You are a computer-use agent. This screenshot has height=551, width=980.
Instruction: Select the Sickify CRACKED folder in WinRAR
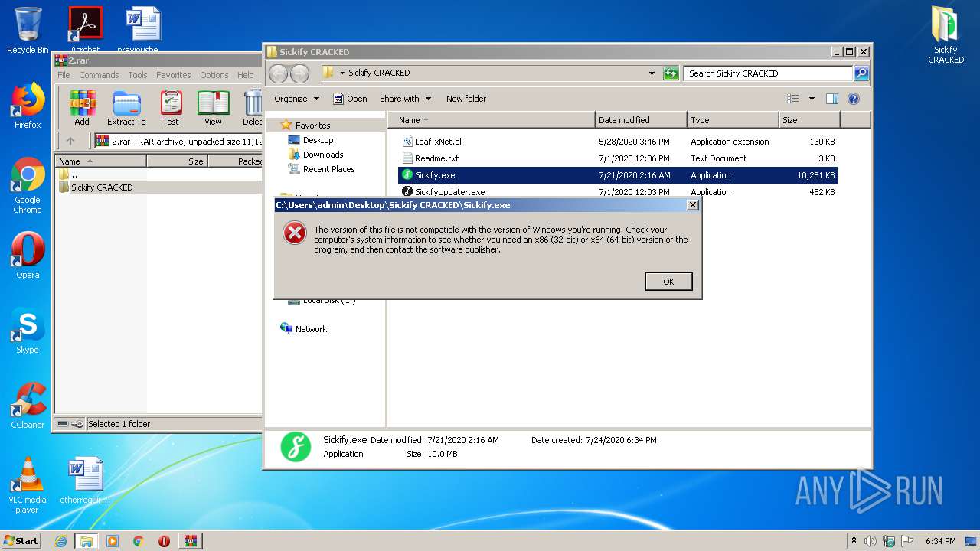click(96, 187)
